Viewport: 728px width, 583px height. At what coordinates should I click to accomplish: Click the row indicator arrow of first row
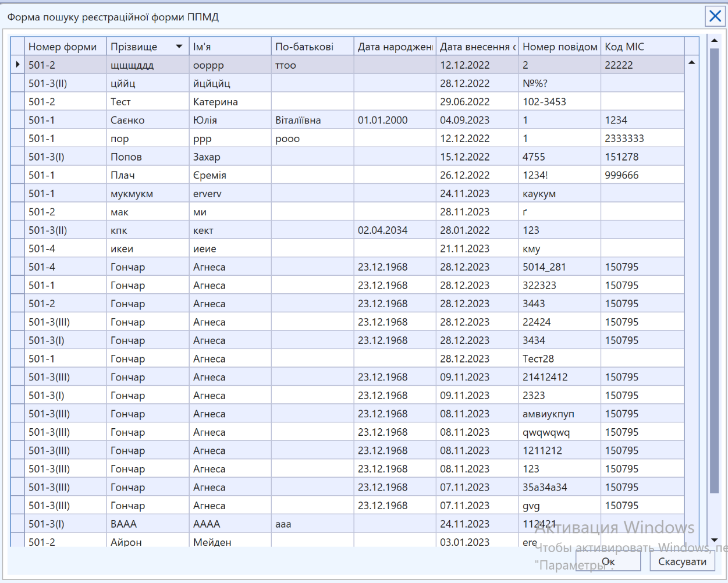point(17,65)
